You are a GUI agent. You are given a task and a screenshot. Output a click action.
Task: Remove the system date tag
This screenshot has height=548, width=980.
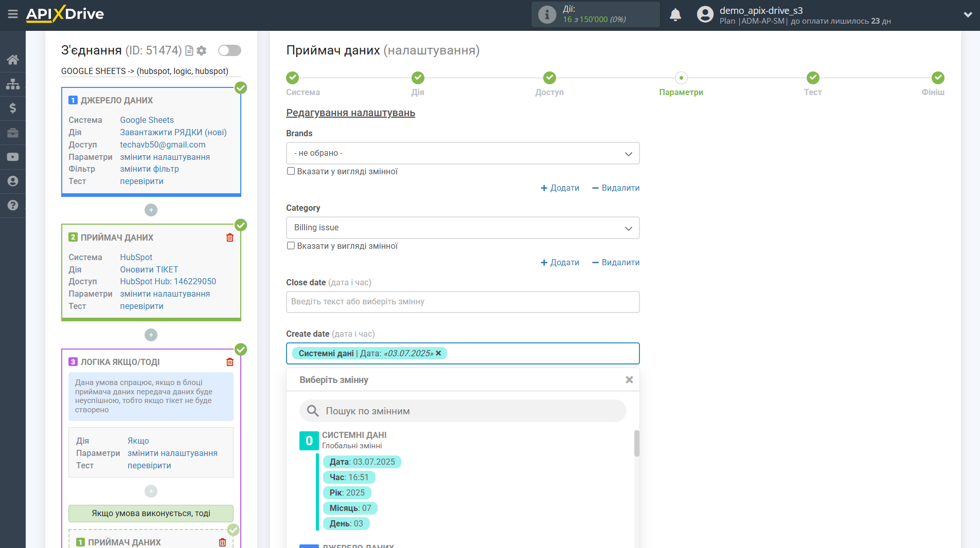438,353
